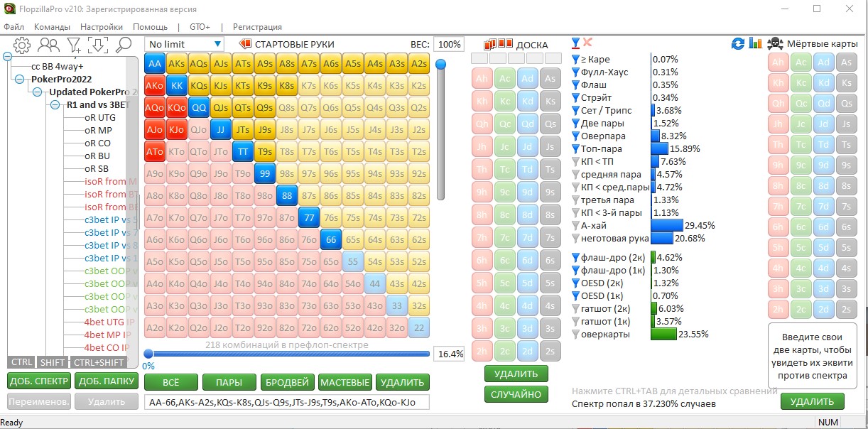Click the vertical weight slider handle
Screen dimensions: 868x429
[441, 65]
